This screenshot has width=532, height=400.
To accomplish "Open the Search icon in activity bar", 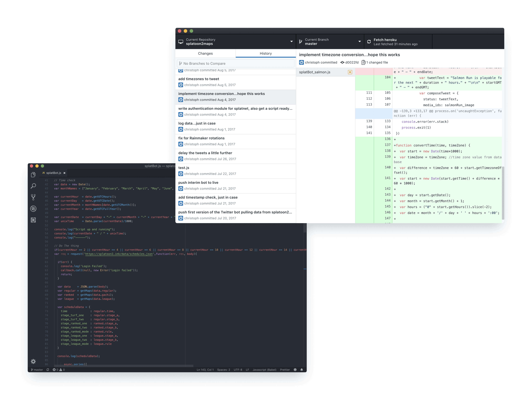I will (x=33, y=186).
